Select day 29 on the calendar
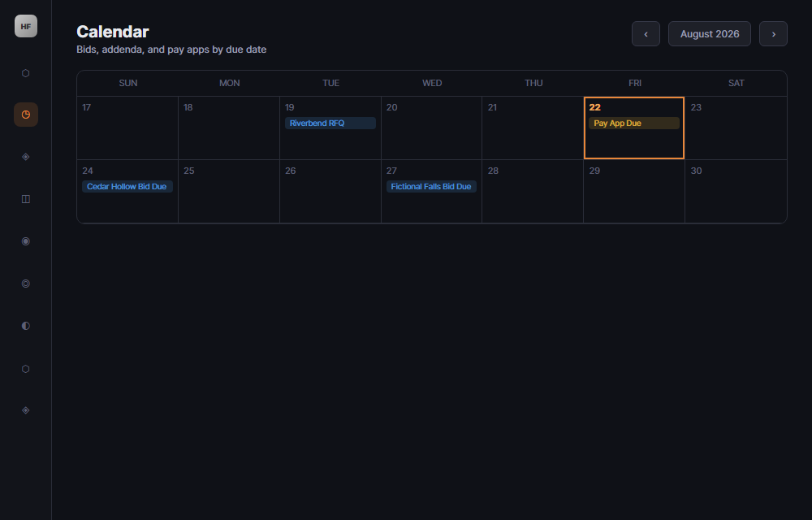This screenshot has height=520, width=812. tap(634, 191)
